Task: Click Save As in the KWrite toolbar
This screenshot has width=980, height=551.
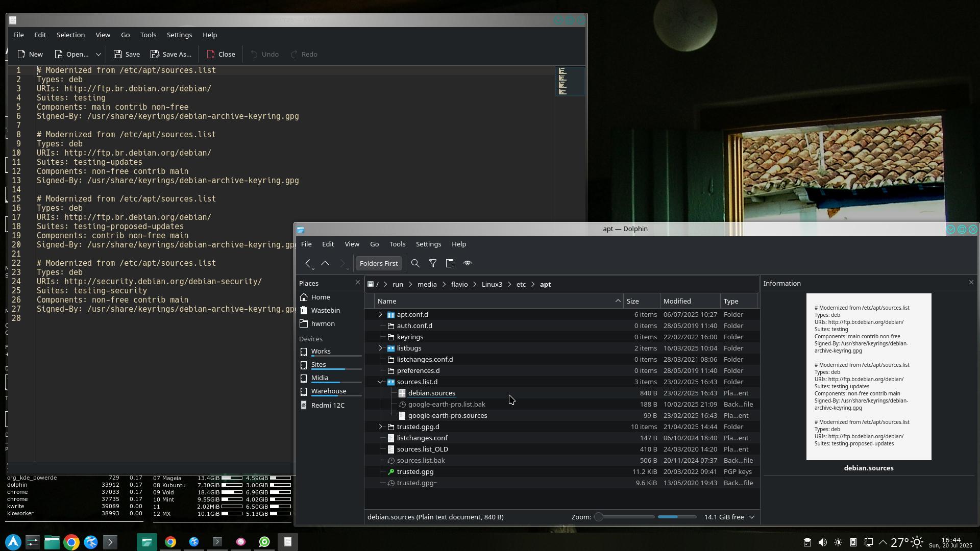Action: (171, 54)
